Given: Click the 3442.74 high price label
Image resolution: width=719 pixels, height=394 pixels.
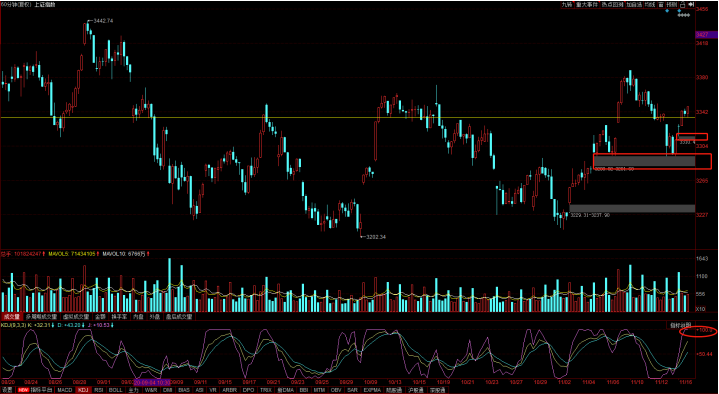Looking at the screenshot, I should (x=103, y=21).
